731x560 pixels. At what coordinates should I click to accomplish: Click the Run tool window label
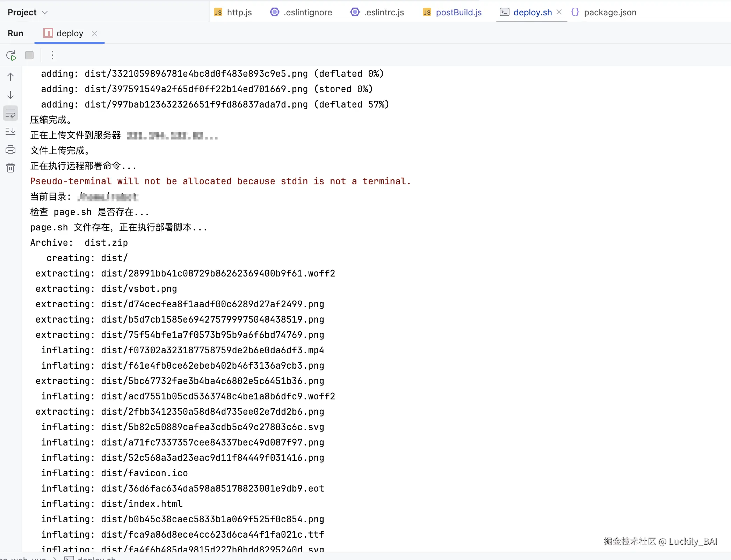pyautogui.click(x=15, y=34)
